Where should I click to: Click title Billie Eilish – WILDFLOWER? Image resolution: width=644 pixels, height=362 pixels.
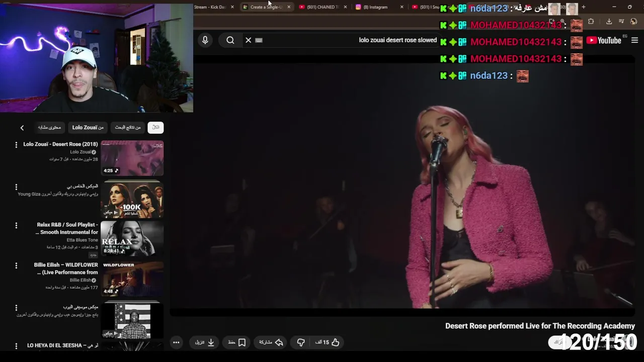[x=66, y=268]
